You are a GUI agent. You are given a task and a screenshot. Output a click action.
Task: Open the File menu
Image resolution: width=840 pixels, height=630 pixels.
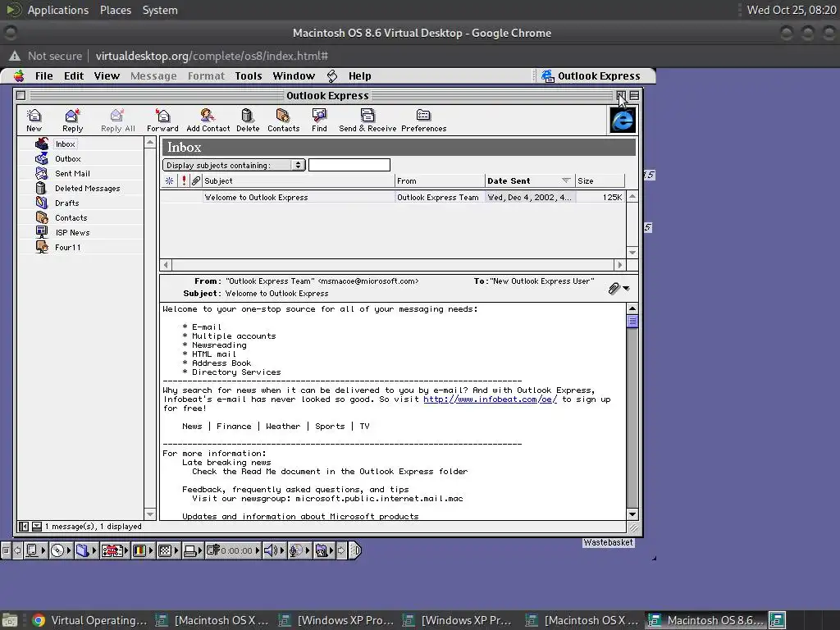click(44, 76)
